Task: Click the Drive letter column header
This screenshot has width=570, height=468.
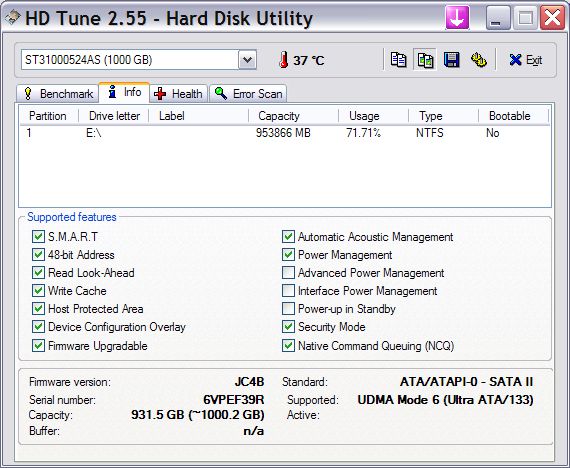Action: pos(114,116)
